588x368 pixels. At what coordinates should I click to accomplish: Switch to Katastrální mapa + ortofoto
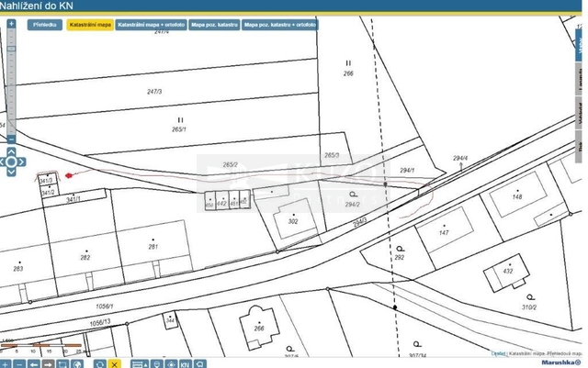(151, 26)
